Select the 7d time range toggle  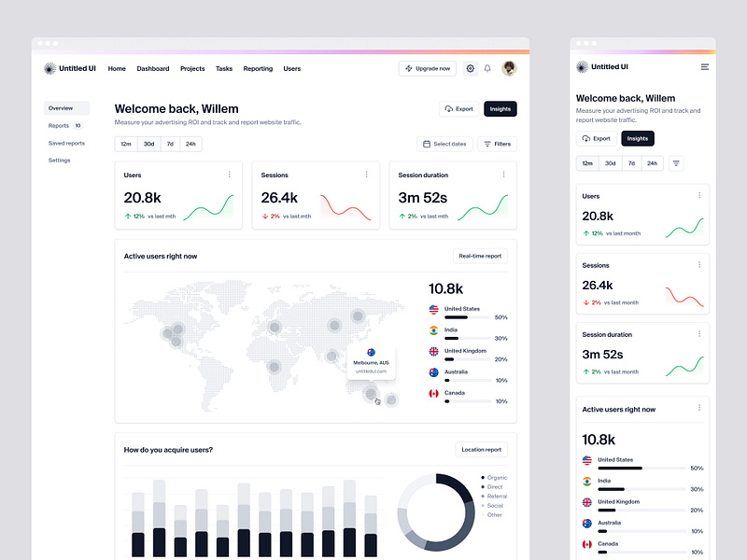[x=170, y=144]
